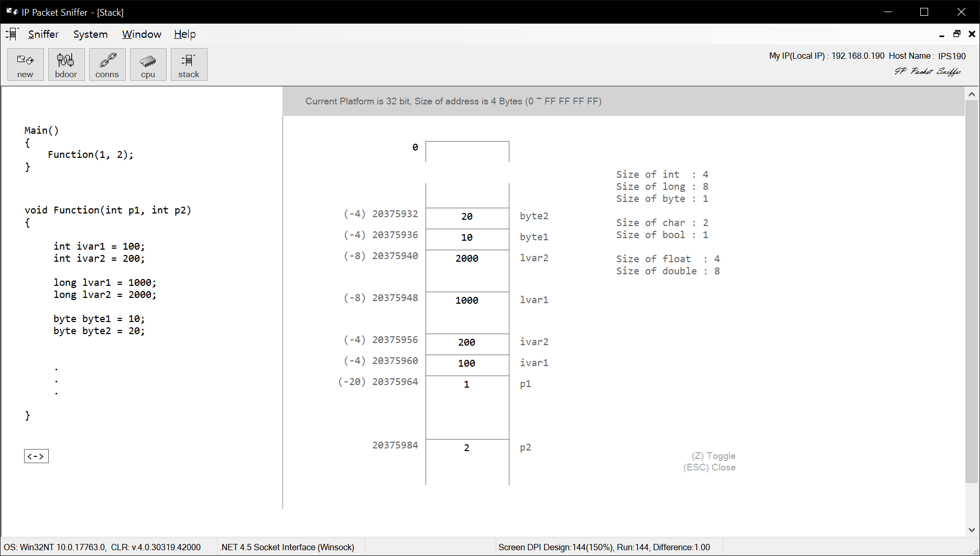Open the Sniffer menu
Screen dimensions: 980x556
(43, 34)
